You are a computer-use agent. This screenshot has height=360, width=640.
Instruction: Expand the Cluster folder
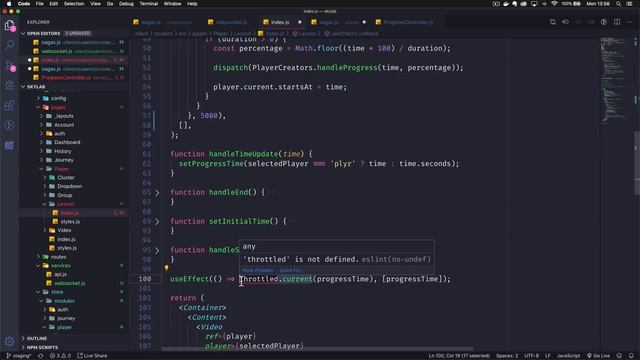click(66, 178)
